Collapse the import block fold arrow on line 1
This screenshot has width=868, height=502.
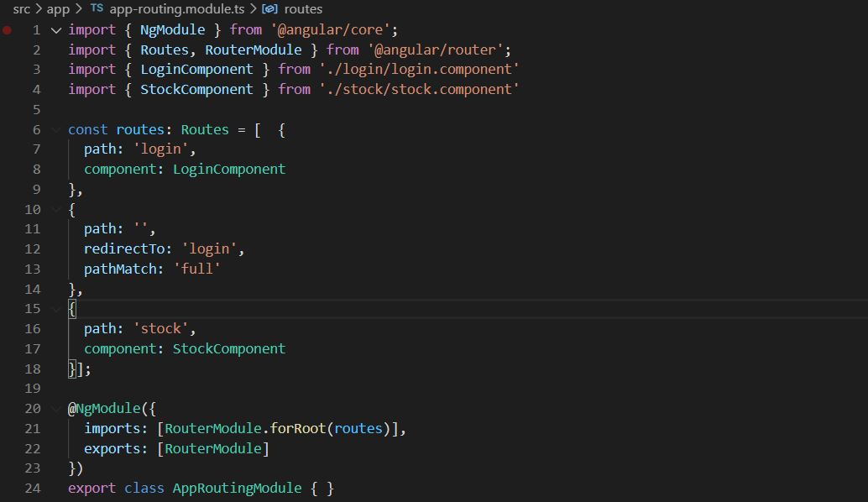[56, 30]
